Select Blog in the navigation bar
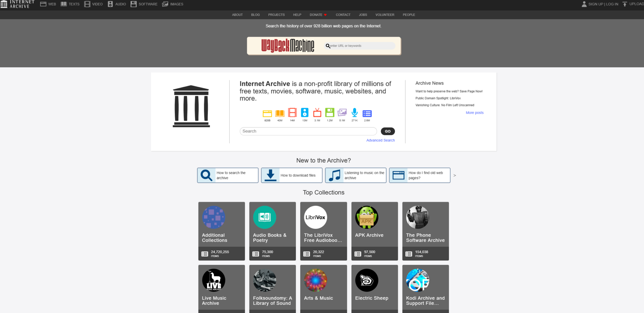Image resolution: width=644 pixels, height=313 pixels. [255, 15]
